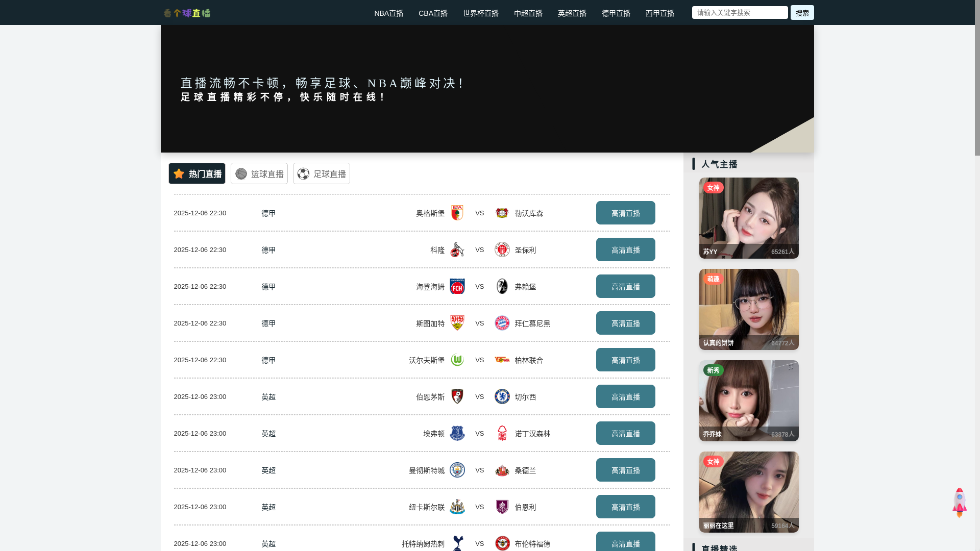This screenshot has height=551, width=980.
Task: Open CBA直播 in the navigation
Action: pos(433,13)
